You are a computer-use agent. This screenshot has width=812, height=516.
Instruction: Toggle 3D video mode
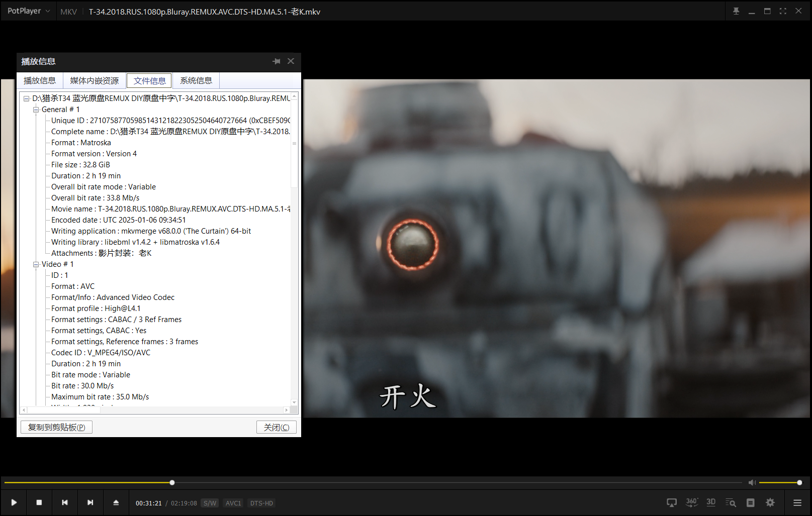(x=711, y=502)
